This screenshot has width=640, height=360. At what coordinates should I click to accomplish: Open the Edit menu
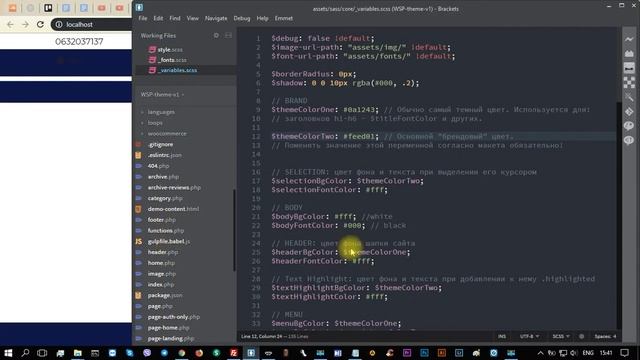pyautogui.click(x=158, y=18)
